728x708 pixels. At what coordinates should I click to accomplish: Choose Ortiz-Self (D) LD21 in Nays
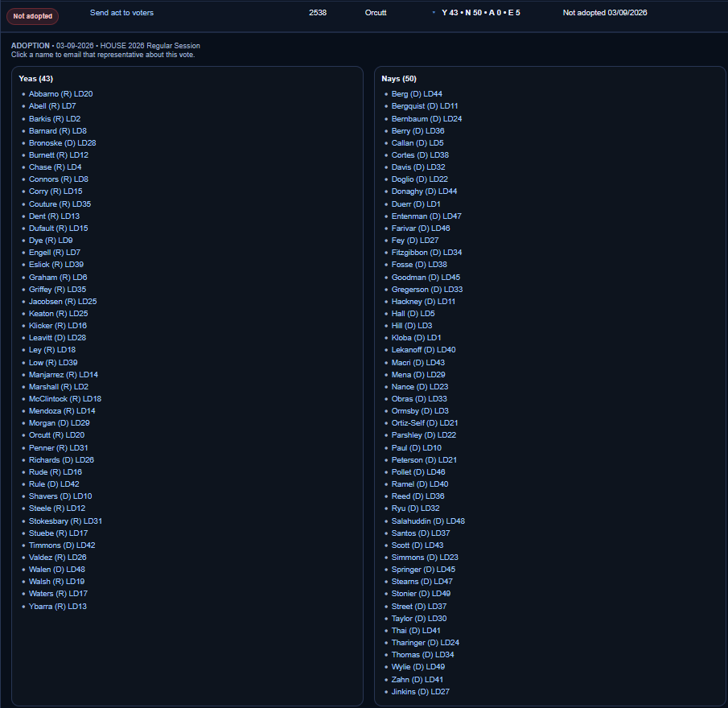pyautogui.click(x=425, y=423)
